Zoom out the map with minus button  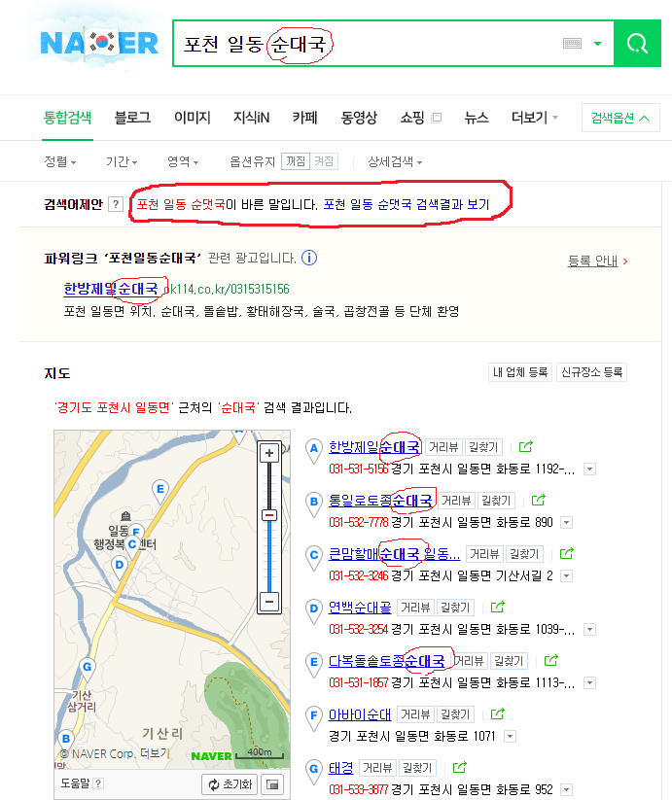(269, 601)
